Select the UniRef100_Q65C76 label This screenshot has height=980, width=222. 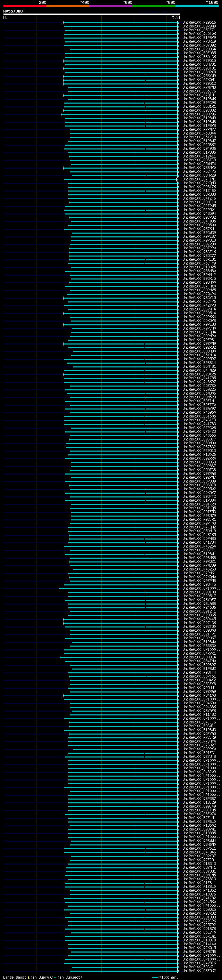pos(199,91)
